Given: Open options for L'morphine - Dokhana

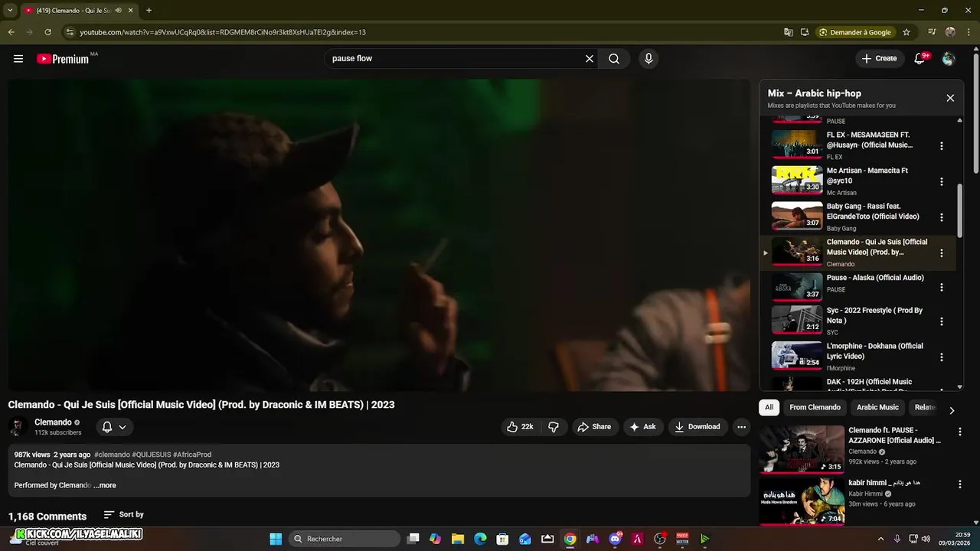Looking at the screenshot, I should pos(942,357).
